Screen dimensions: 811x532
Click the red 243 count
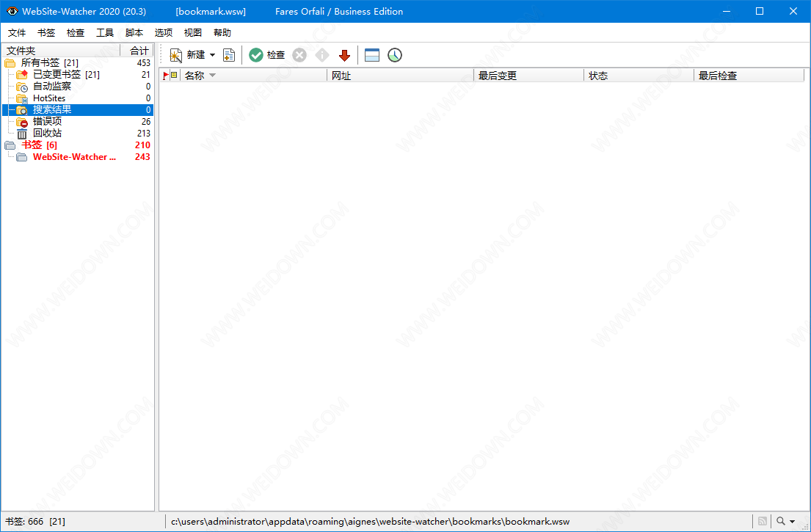(x=142, y=157)
